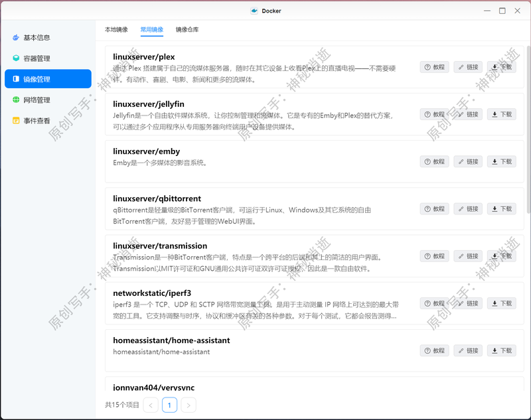This screenshot has width=531, height=420.
Task: Open the 基本信息 sidebar section
Action: click(48, 38)
